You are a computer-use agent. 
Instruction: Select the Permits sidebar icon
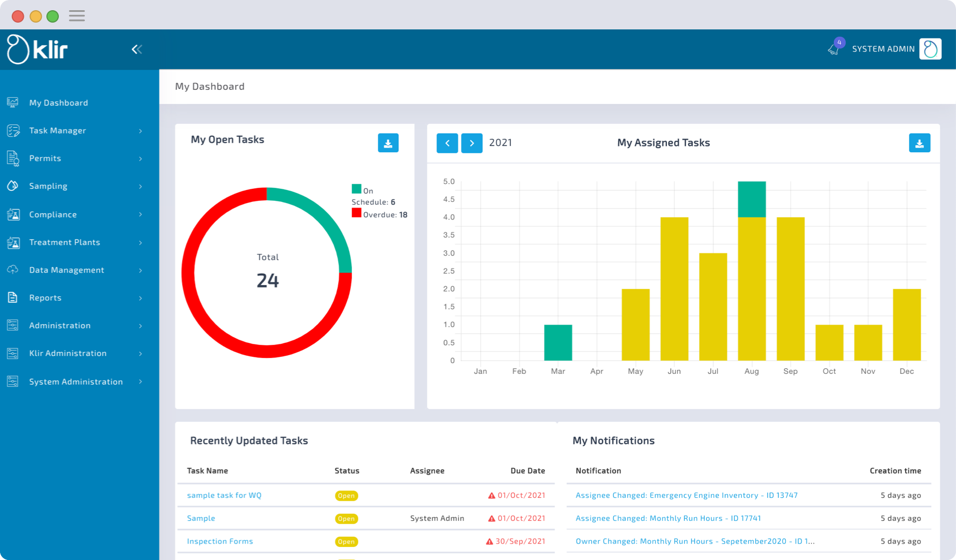pos(12,158)
